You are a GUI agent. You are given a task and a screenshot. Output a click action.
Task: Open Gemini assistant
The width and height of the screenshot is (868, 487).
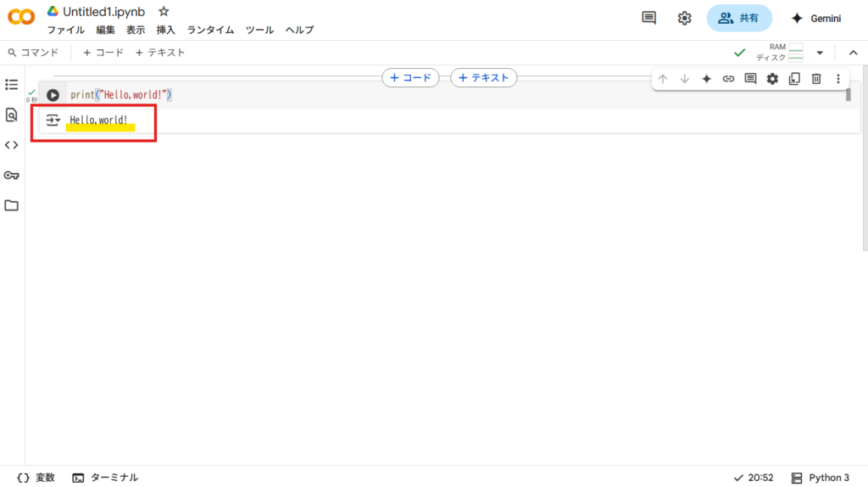tap(816, 19)
